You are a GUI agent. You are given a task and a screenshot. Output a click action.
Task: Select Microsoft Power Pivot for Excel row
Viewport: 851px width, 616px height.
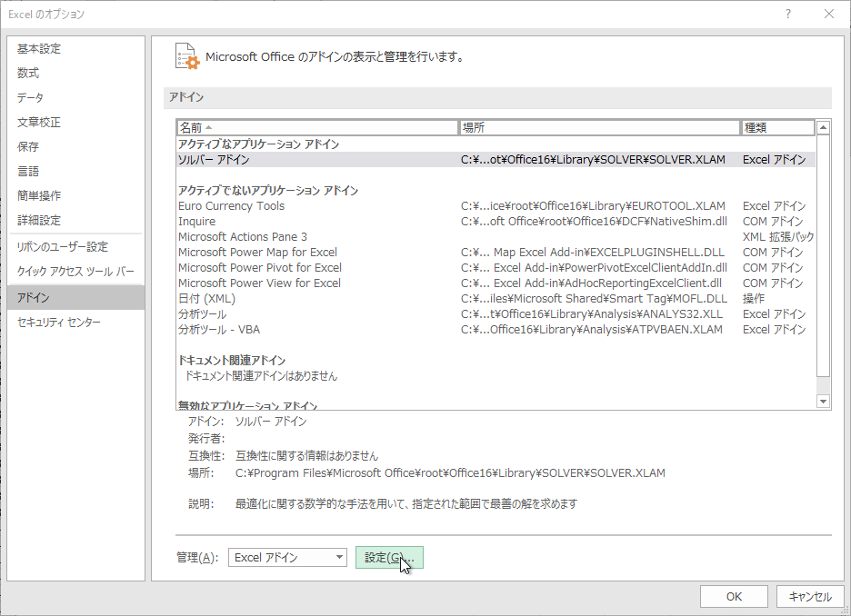coord(496,268)
